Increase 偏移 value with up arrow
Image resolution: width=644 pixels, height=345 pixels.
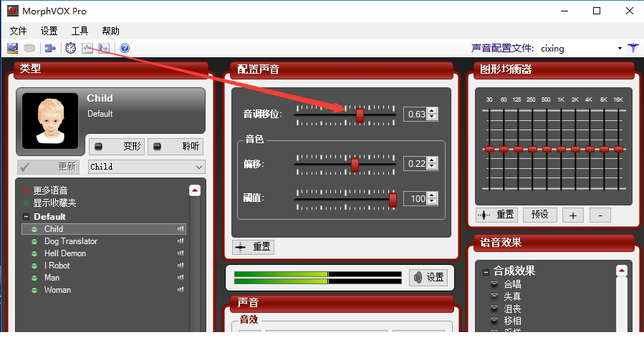(432, 161)
